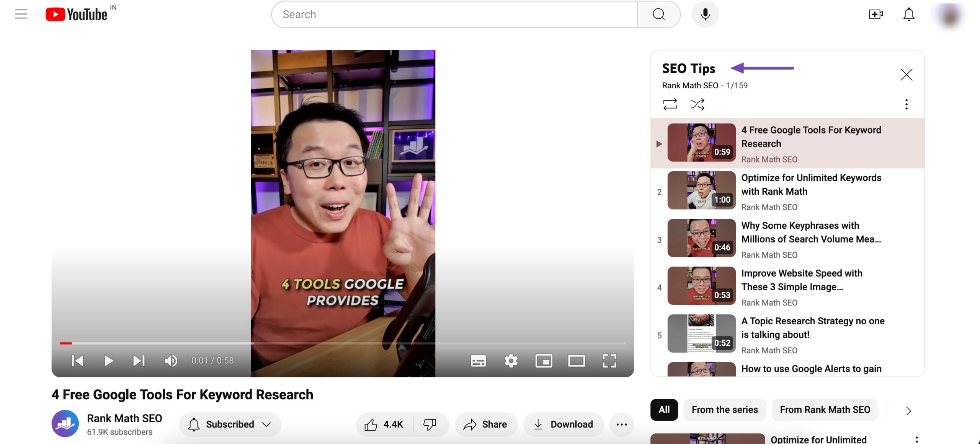The image size is (980, 444).
Task: Open the Create video icon
Action: tap(876, 15)
